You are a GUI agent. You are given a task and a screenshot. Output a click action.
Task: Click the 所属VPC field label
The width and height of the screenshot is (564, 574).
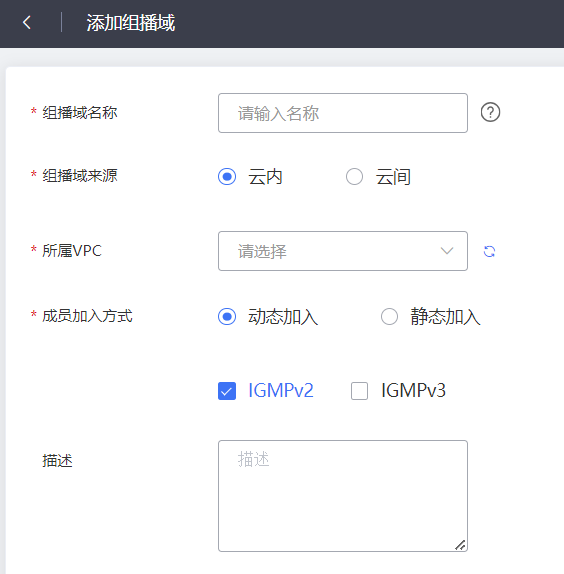pos(72,251)
